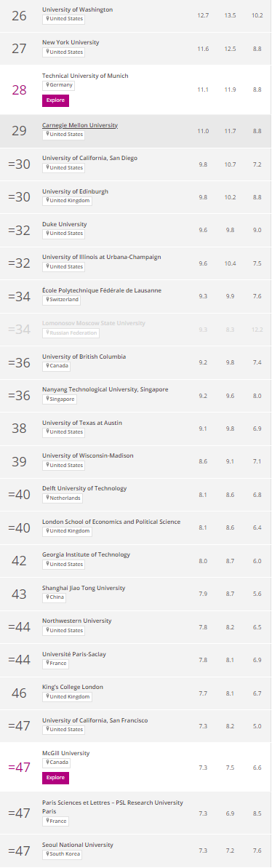This screenshot has width=272, height=868.
Task: Open the École Polytechnique Fédérale de Lausanne entry
Action: point(102,290)
